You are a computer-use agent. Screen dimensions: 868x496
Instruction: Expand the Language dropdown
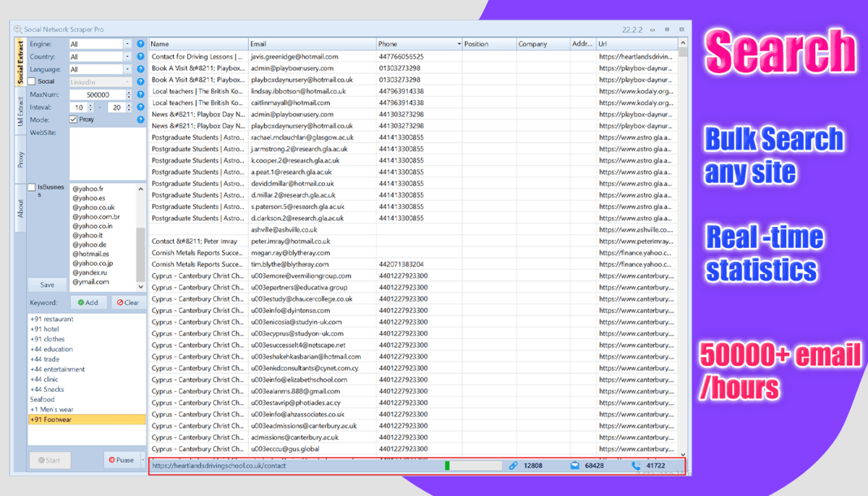tap(127, 69)
